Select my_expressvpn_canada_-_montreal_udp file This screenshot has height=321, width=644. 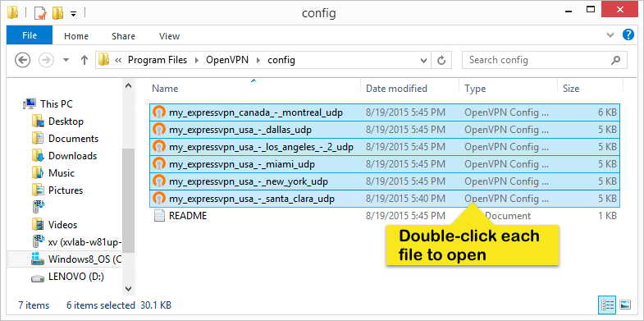click(x=385, y=112)
